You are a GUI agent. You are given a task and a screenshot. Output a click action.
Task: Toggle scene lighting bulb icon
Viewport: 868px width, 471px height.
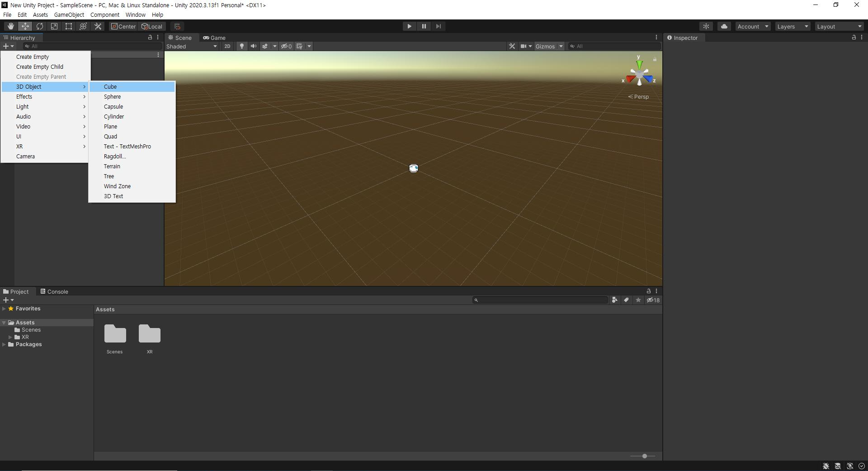242,46
